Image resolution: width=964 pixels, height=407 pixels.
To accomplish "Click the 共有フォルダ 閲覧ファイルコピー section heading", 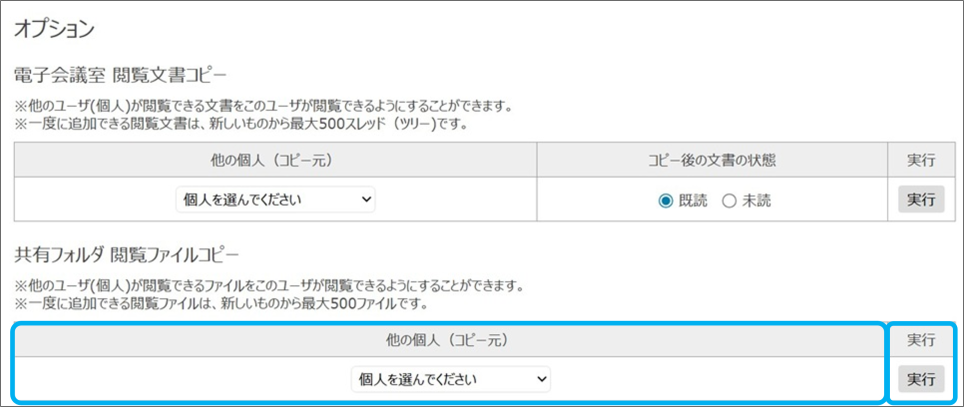I will [128, 254].
